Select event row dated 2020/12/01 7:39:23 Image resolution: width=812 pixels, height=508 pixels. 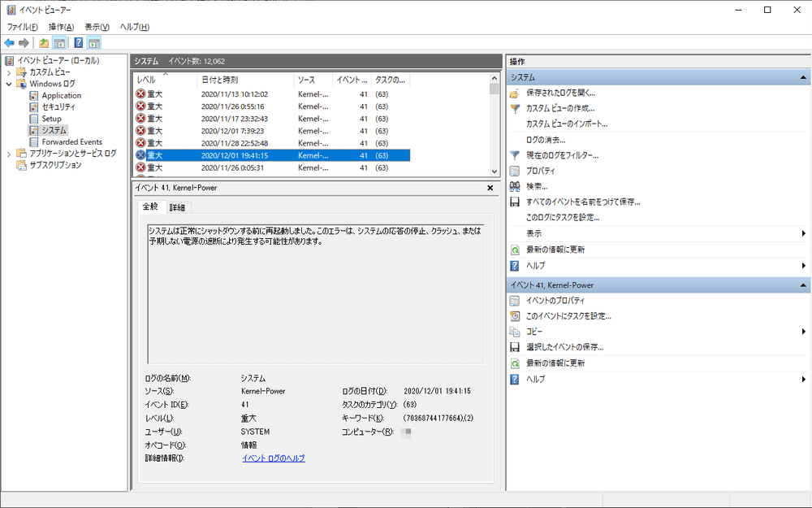tap(271, 131)
